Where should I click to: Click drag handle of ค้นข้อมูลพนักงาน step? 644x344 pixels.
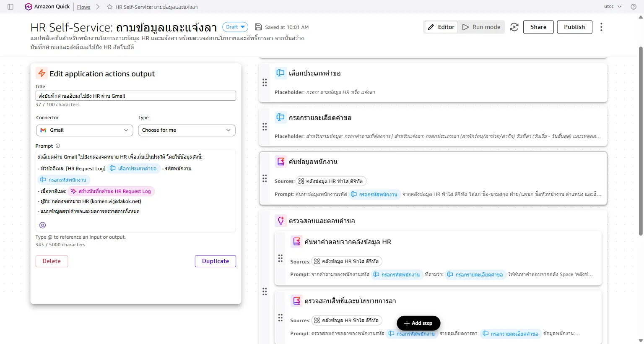(x=265, y=178)
